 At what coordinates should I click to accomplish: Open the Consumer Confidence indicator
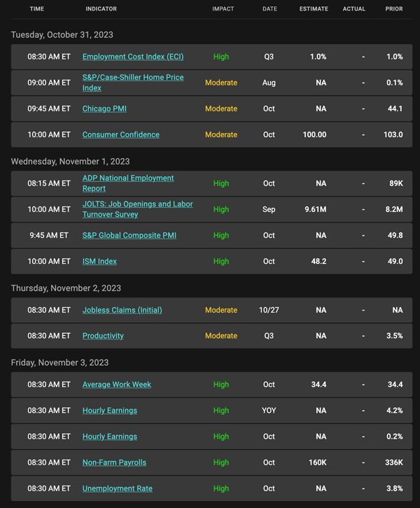click(121, 134)
